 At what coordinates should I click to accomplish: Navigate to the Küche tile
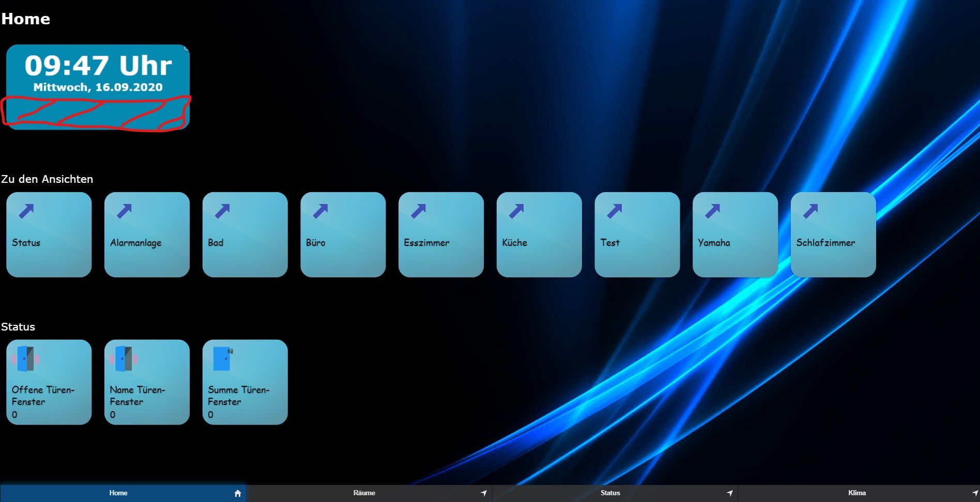point(539,234)
